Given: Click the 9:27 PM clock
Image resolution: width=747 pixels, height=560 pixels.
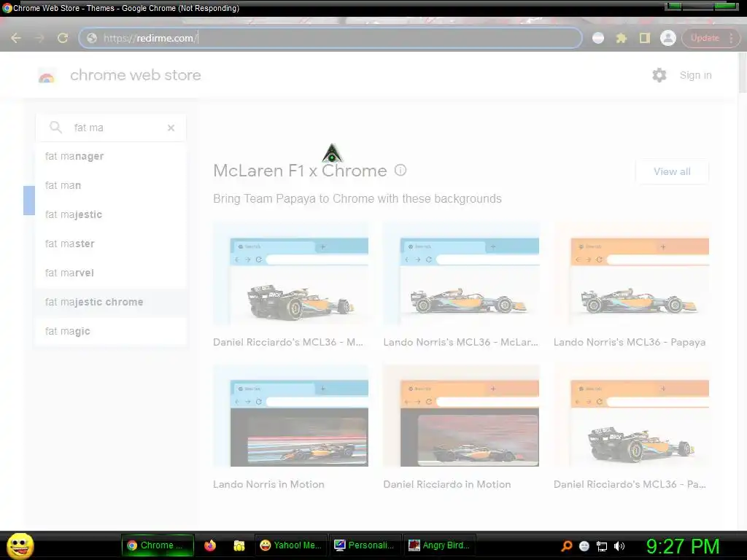Looking at the screenshot, I should [x=683, y=546].
